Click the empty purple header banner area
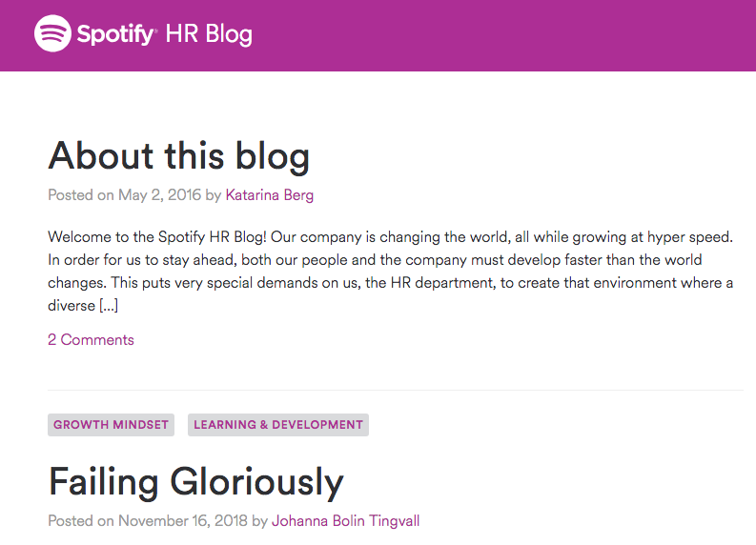The height and width of the screenshot is (545, 756). 501,35
